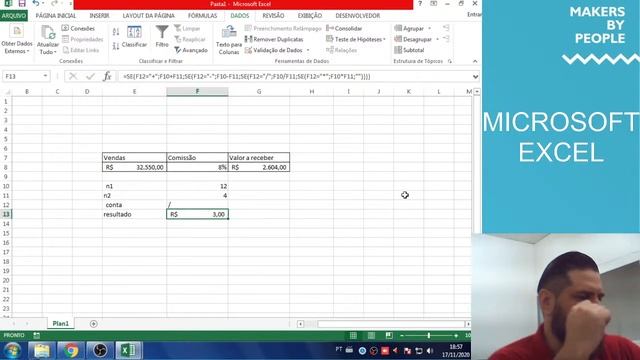This screenshot has height=360, width=640.
Task: Click the volume speaker tray icon
Action: 430,351
